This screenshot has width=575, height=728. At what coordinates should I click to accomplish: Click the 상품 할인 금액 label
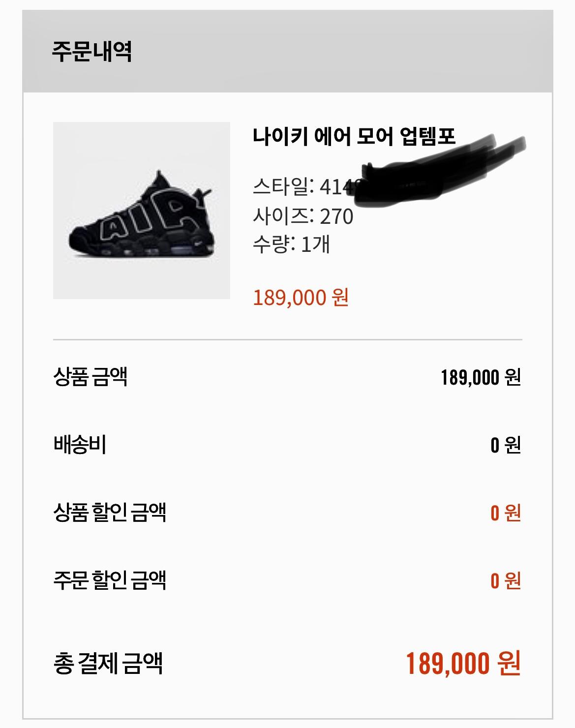point(110,513)
